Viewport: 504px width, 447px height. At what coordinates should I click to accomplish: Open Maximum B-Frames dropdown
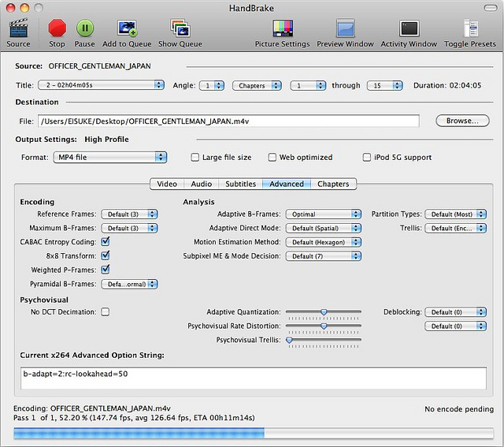point(129,228)
